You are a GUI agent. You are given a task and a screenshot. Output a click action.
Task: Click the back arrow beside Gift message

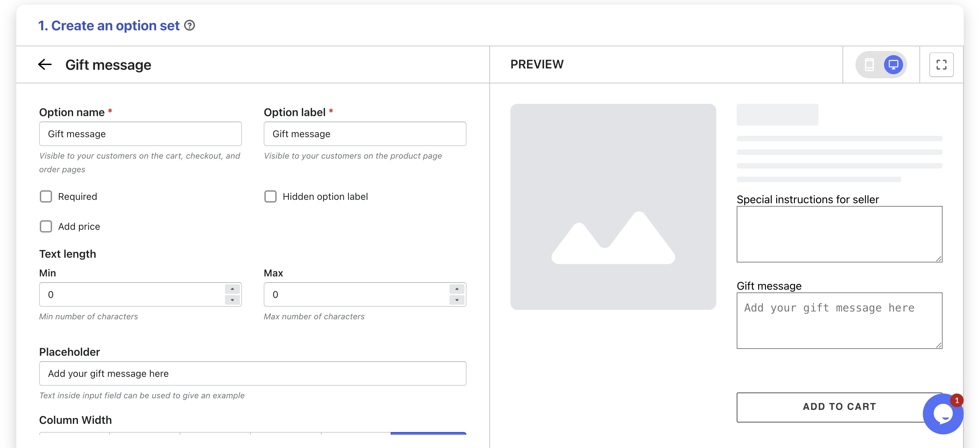click(x=45, y=64)
